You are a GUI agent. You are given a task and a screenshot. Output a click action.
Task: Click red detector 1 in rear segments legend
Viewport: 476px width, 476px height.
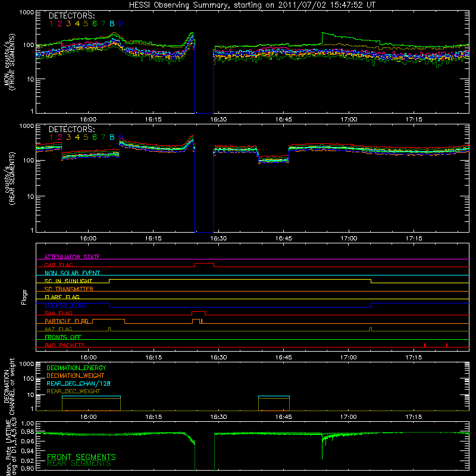pyautogui.click(x=51, y=137)
